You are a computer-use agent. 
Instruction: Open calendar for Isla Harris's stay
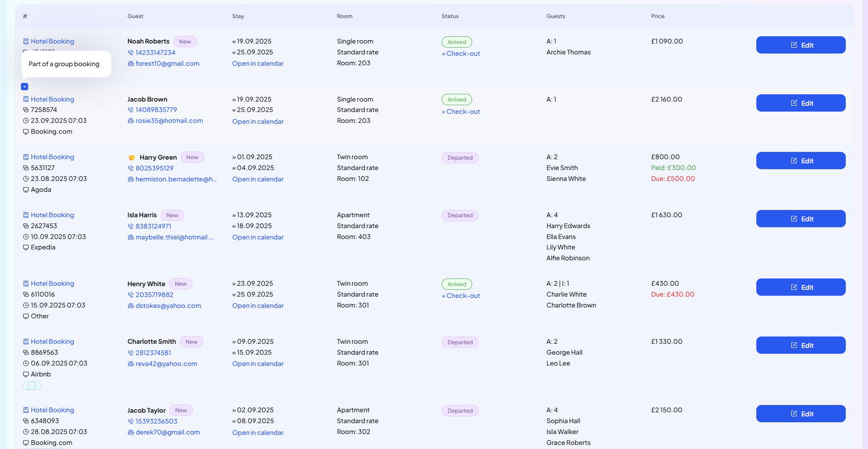pos(258,237)
